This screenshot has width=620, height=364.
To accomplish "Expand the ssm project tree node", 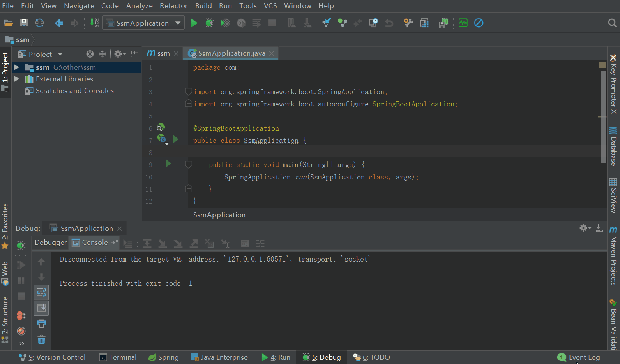I will [x=17, y=67].
